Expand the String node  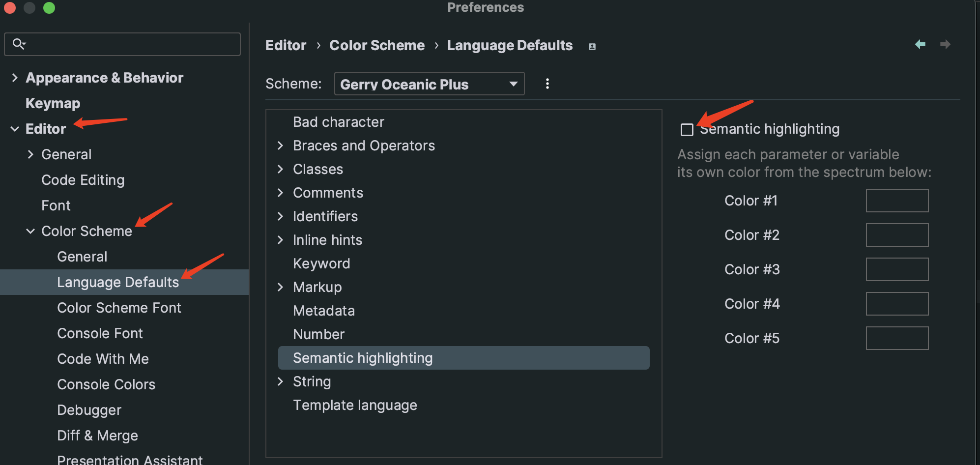coord(281,381)
